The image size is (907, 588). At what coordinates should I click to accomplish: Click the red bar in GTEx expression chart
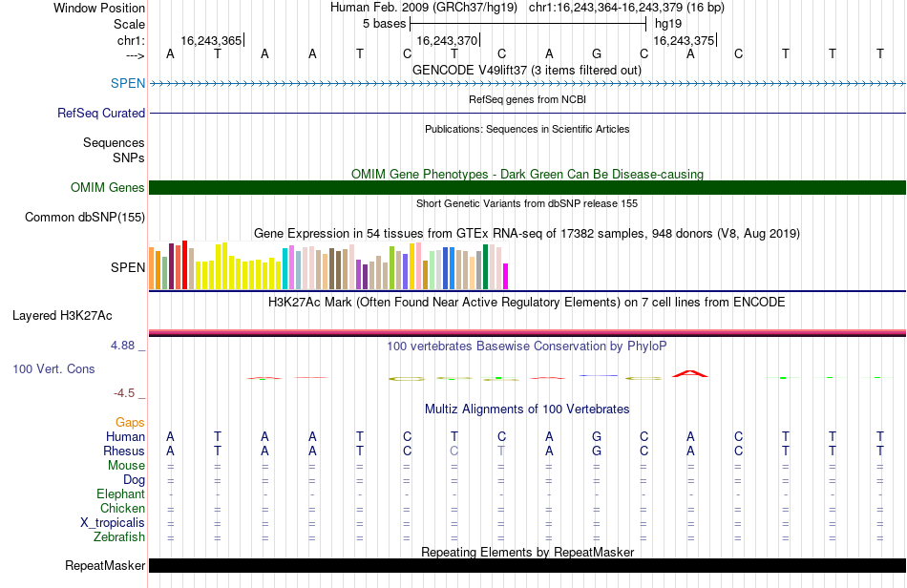pos(184,264)
